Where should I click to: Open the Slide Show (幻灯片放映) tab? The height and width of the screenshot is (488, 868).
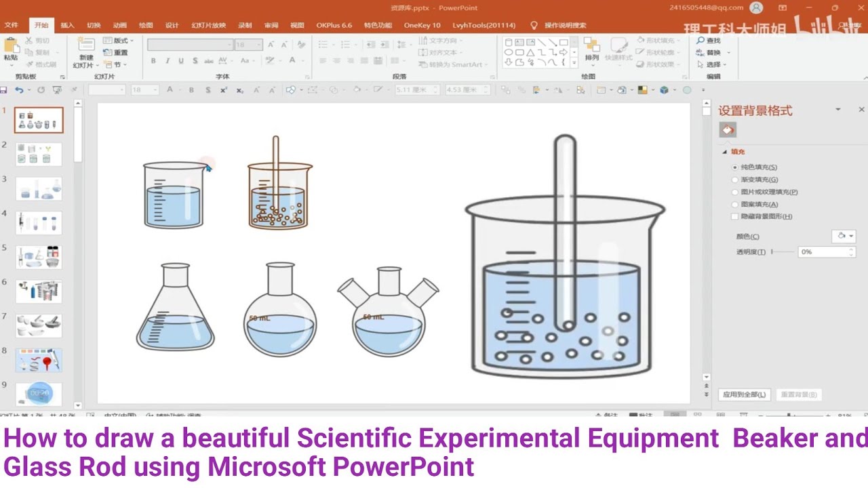[209, 25]
